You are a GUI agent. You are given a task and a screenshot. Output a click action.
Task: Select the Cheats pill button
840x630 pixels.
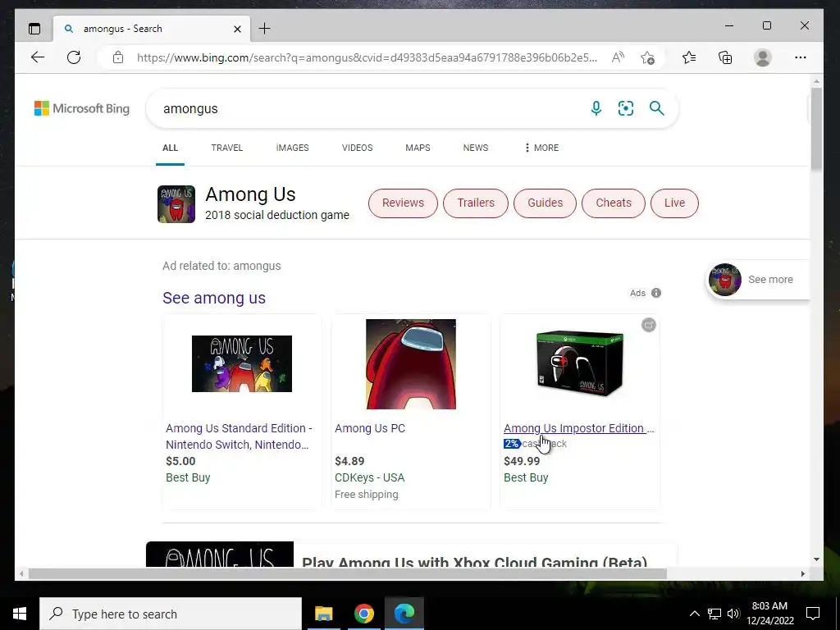pyautogui.click(x=614, y=203)
